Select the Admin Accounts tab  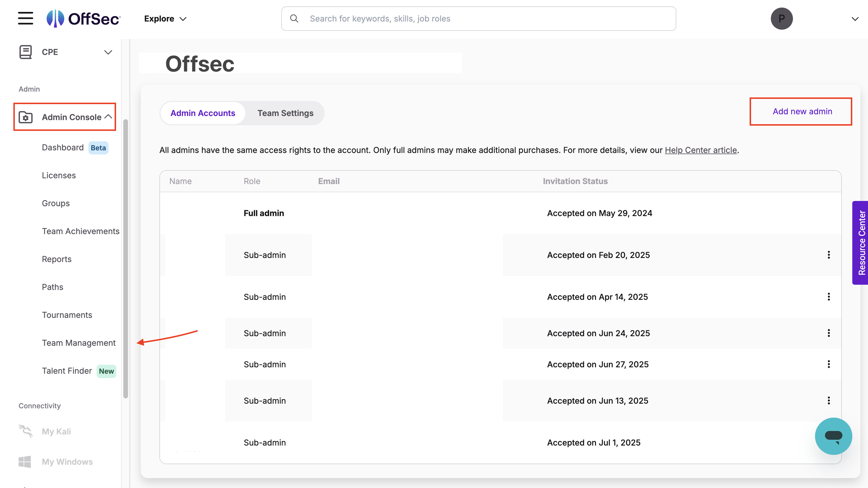[x=202, y=113]
